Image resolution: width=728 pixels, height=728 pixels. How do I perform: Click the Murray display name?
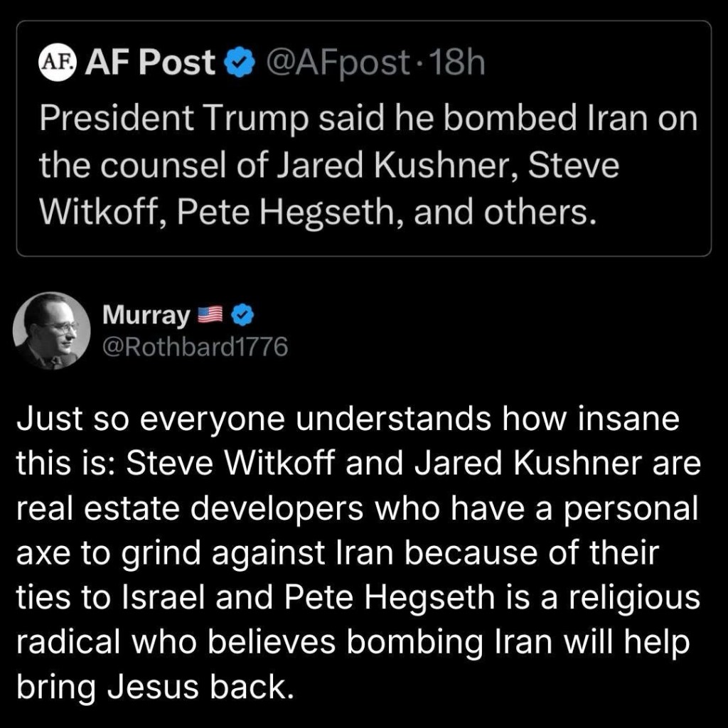pyautogui.click(x=146, y=314)
